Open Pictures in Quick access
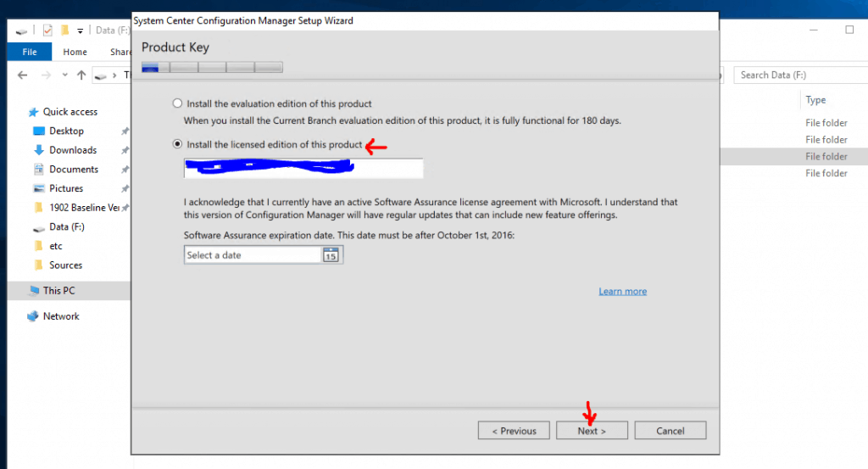 66,188
